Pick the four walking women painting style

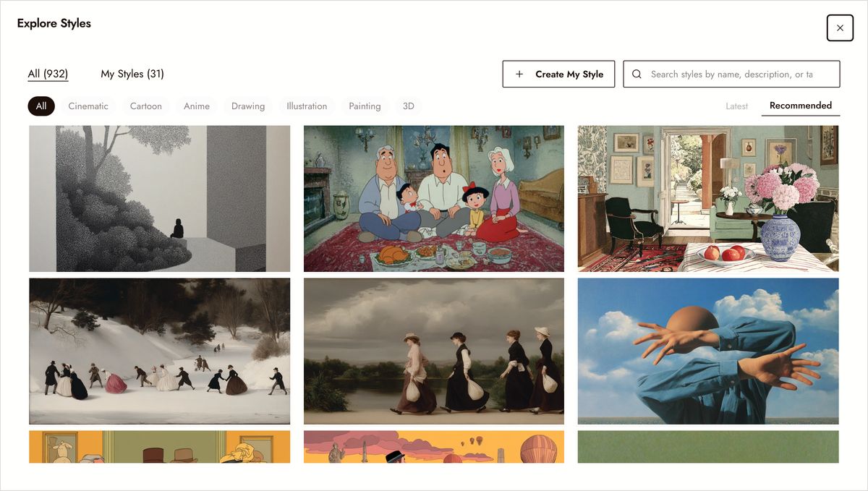point(434,351)
